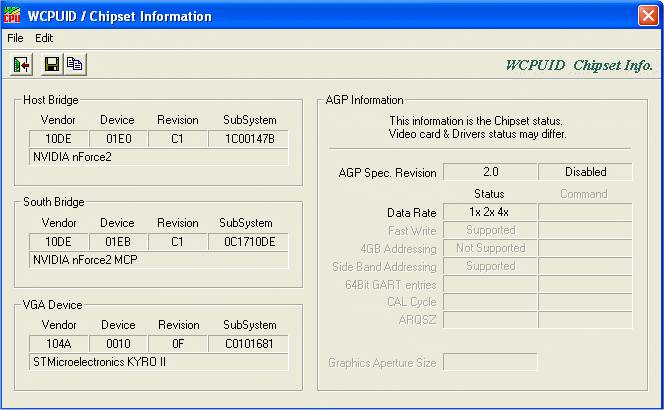Click 'Video card & Drivers status may differ.' text
664x410 pixels.
(x=477, y=134)
